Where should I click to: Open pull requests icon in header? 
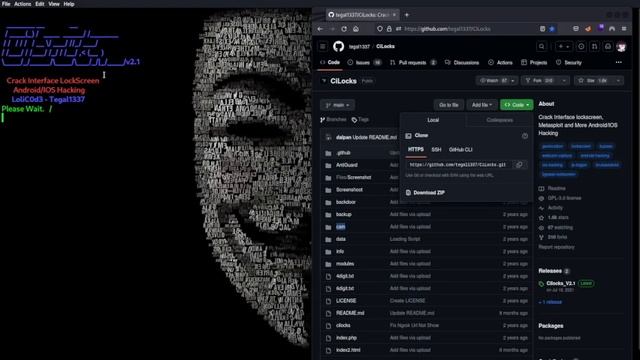tap(595, 47)
